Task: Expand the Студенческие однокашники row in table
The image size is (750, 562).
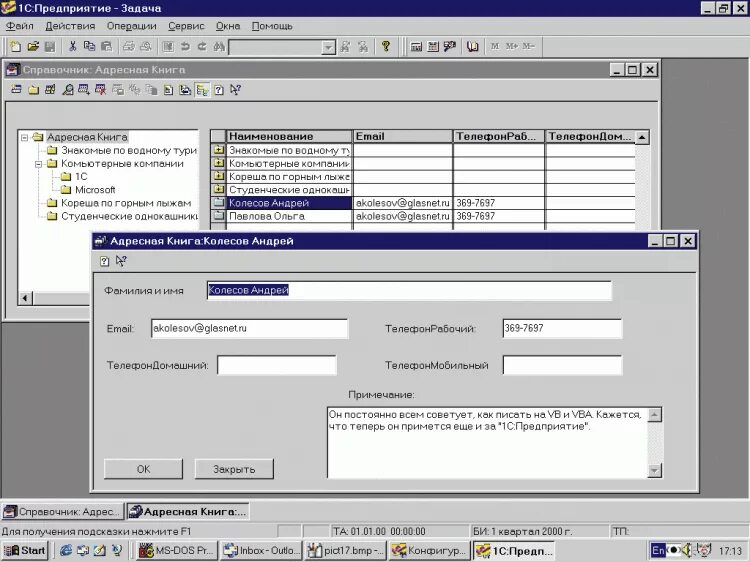Action: 219,189
